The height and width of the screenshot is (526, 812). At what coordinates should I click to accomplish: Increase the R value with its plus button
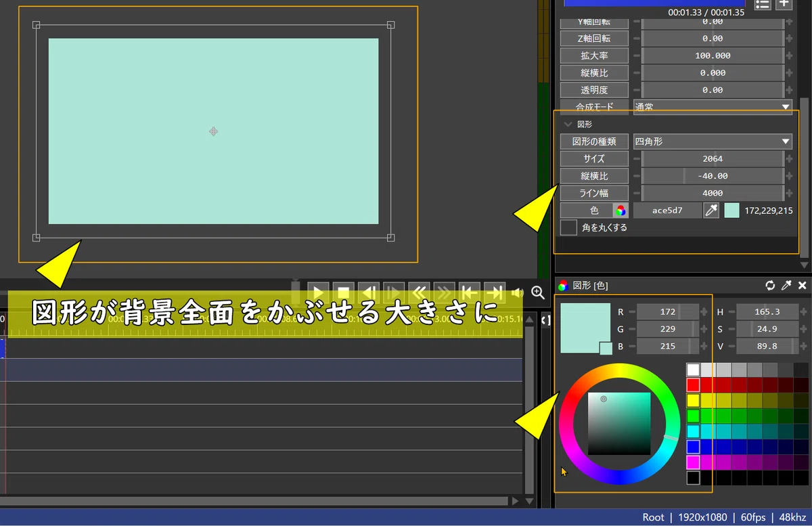[704, 311]
